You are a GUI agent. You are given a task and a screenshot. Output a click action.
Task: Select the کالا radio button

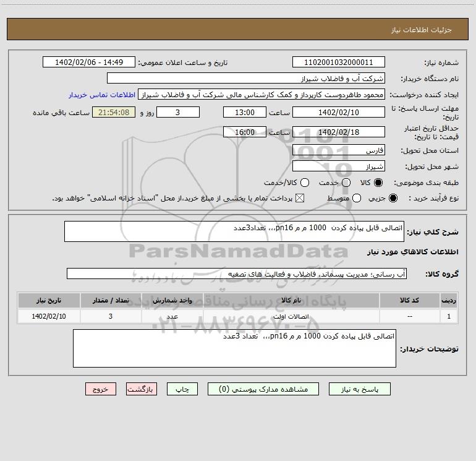tap(378, 183)
